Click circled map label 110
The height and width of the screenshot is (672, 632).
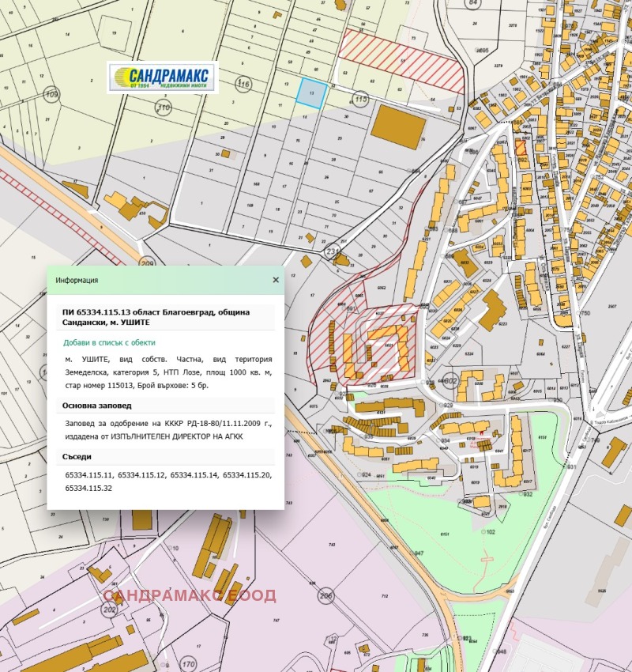pyautogui.click(x=164, y=108)
